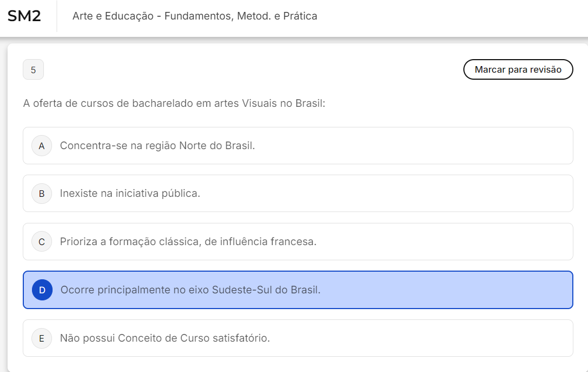Select the letter E option circle
The height and width of the screenshot is (372, 588).
[42, 338]
